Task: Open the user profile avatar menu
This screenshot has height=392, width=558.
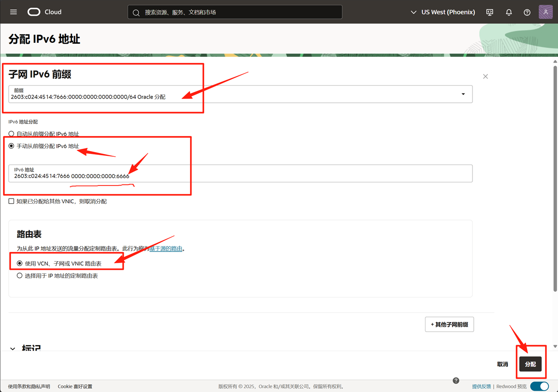Action: pyautogui.click(x=545, y=12)
